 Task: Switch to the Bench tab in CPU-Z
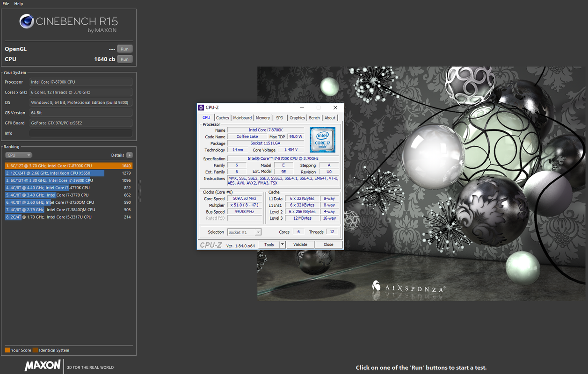coord(314,118)
